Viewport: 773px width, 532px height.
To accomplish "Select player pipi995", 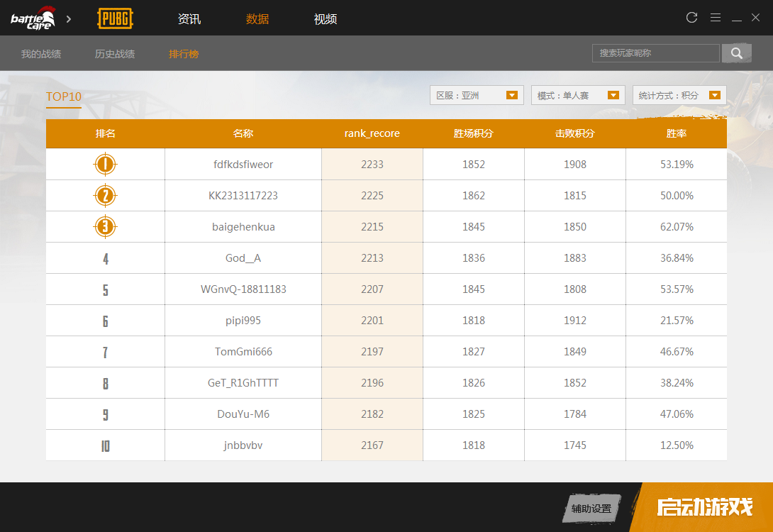I will tap(243, 321).
